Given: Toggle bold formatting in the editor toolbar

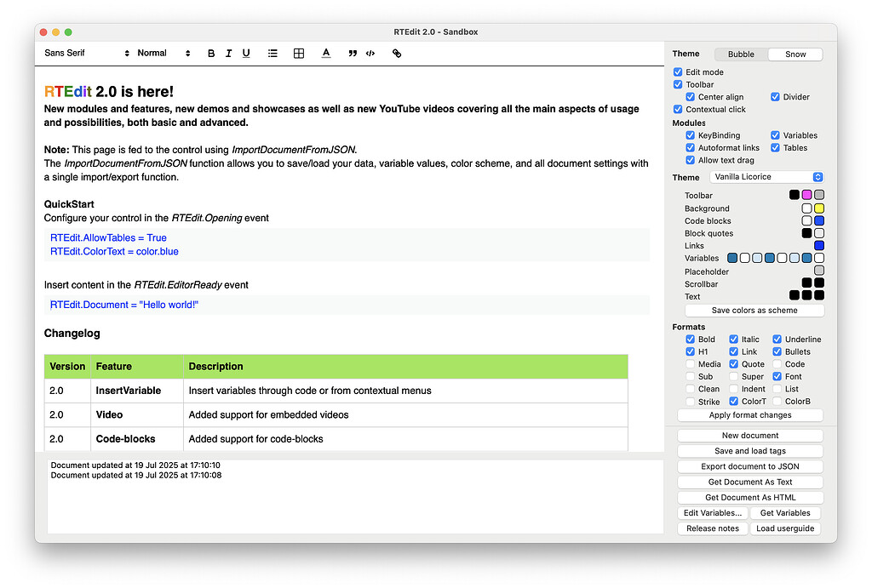Looking at the screenshot, I should pyautogui.click(x=211, y=53).
